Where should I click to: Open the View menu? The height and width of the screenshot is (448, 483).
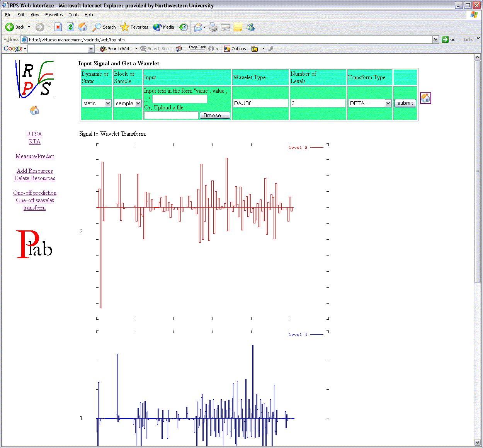click(x=35, y=15)
